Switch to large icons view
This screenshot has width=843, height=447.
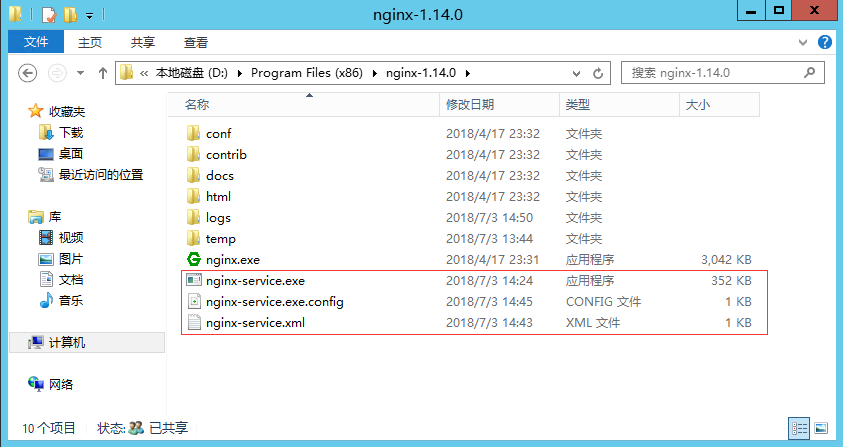coord(821,428)
